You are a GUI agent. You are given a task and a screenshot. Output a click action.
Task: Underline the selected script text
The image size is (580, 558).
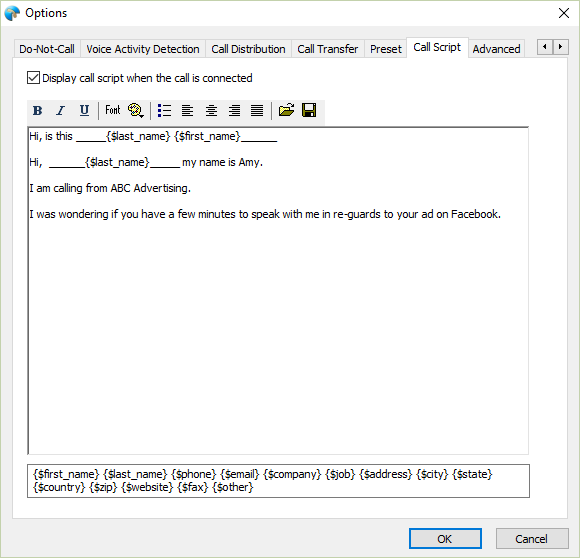84,110
